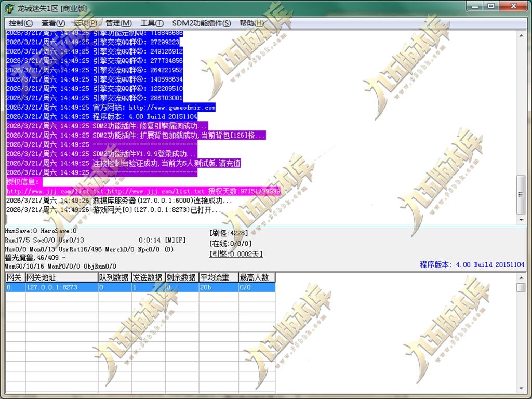Click 程序版本 4.00 Build text in status panel

(x=472, y=264)
